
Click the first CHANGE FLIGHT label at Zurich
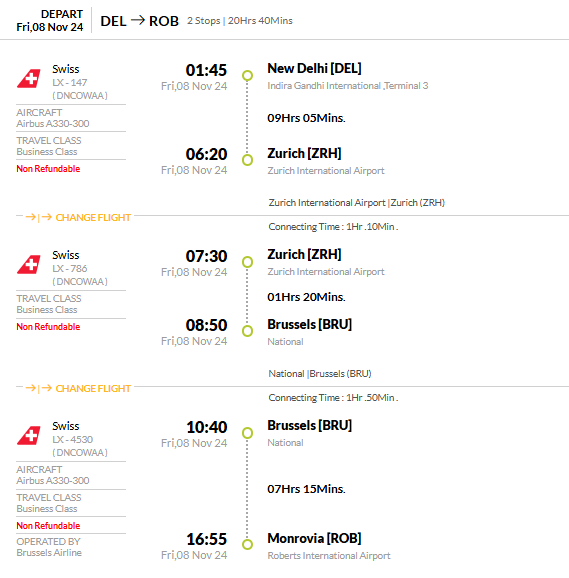click(x=93, y=217)
